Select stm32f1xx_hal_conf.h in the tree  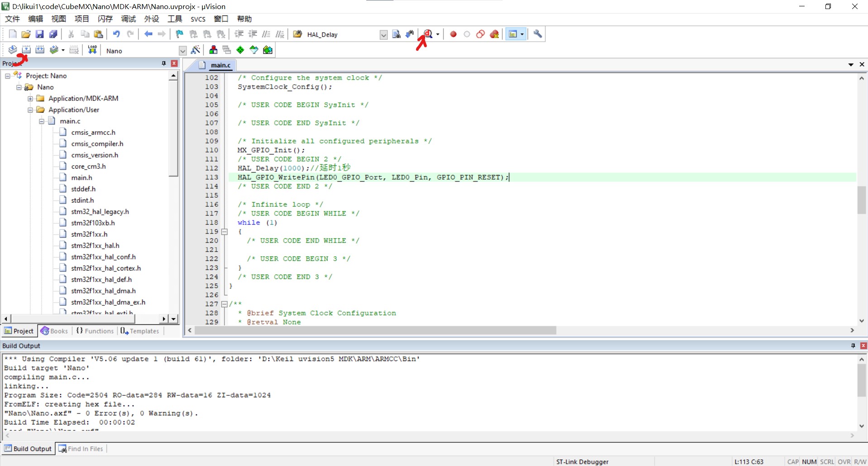tap(103, 257)
